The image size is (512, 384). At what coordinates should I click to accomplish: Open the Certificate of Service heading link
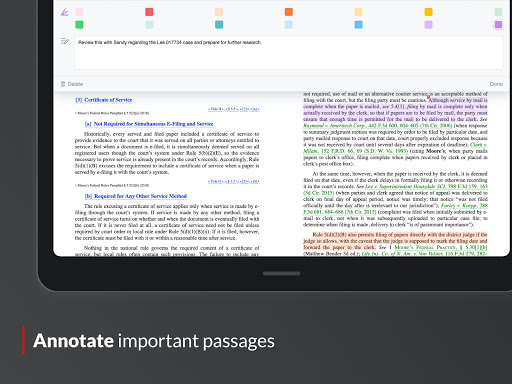(104, 100)
